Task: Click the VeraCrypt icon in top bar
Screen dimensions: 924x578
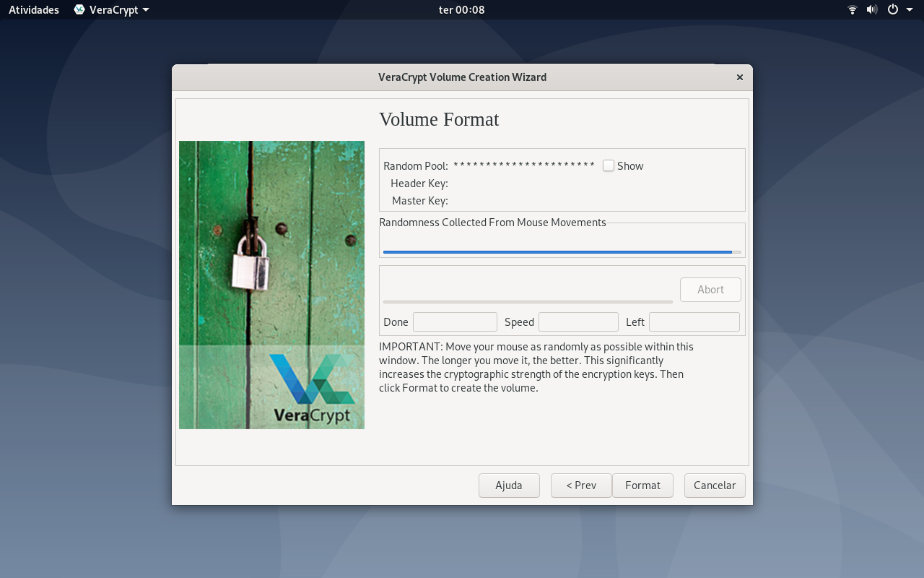Action: tap(79, 10)
